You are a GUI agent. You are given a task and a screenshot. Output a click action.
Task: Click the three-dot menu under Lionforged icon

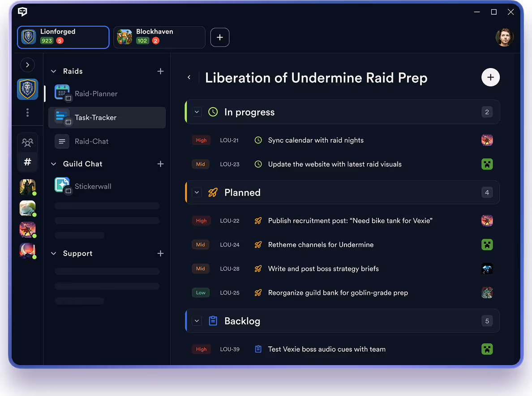pos(27,113)
